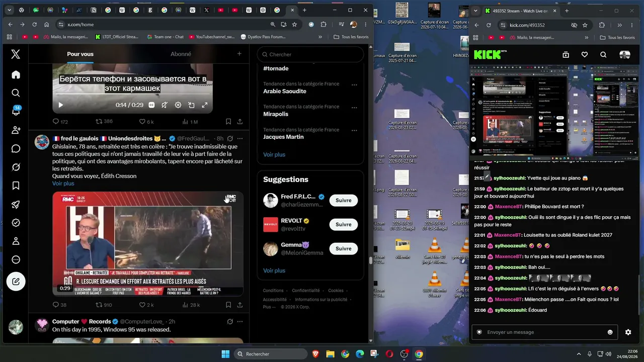This screenshot has height=362, width=644.
Task: Open Profile person icon in X sidebar
Action: [x=16, y=241]
